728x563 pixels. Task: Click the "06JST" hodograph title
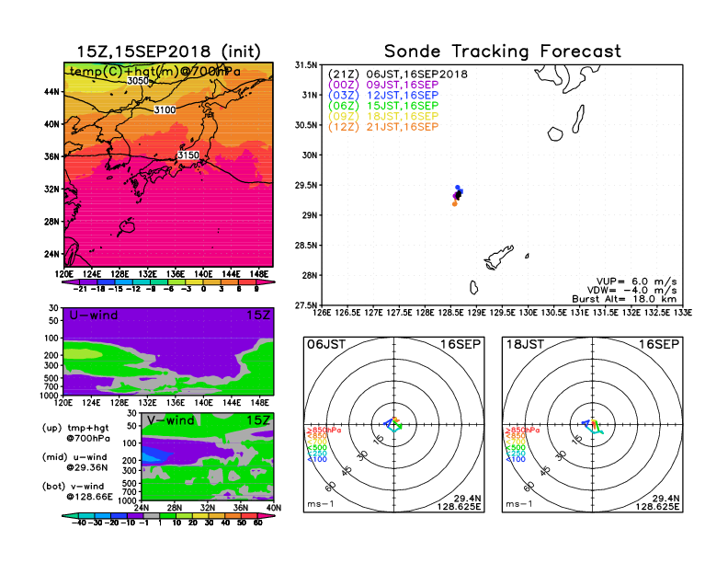pyautogui.click(x=326, y=345)
